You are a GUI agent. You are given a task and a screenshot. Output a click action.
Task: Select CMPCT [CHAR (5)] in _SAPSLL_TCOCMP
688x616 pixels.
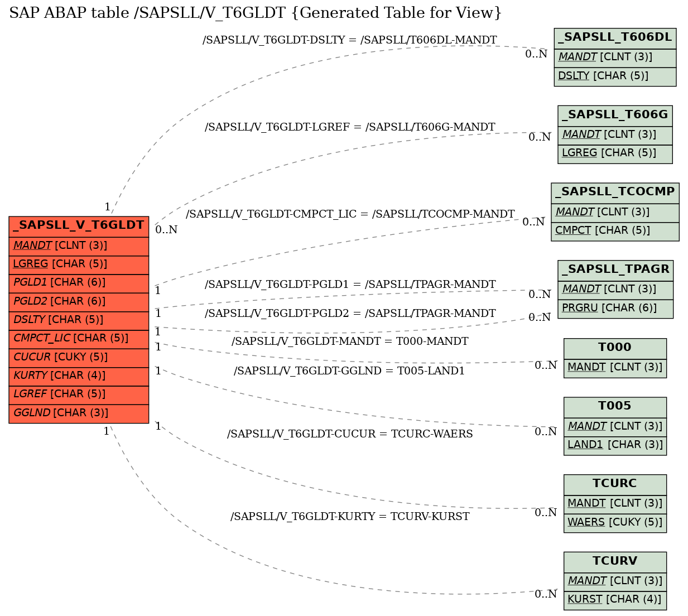pos(615,231)
